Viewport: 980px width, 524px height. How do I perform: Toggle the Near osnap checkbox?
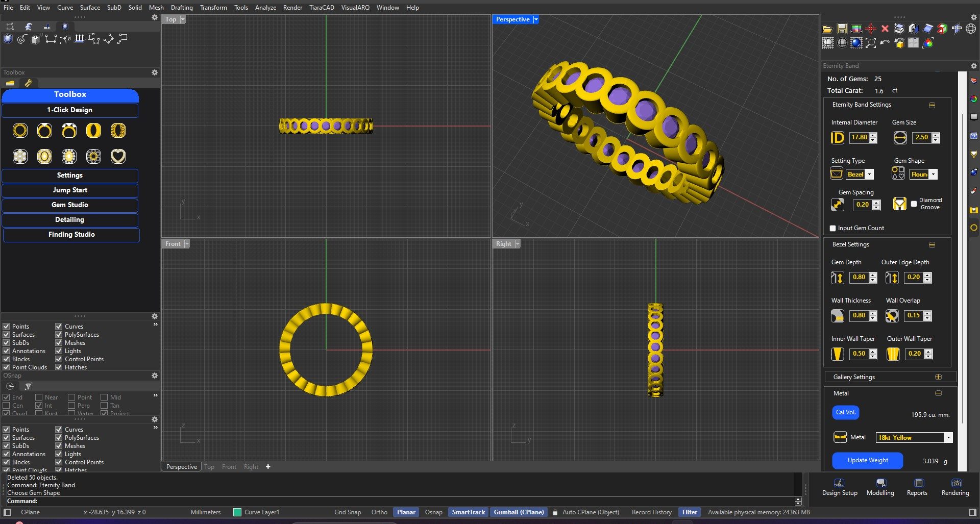pos(39,397)
